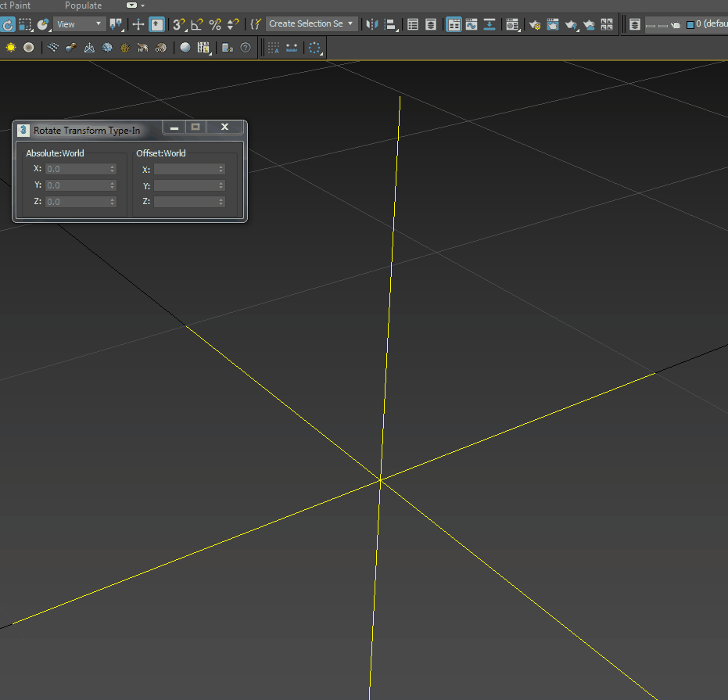Viewport: 728px width, 700px height.
Task: Click the ribbon minimize toggle button
Action: click(132, 5)
